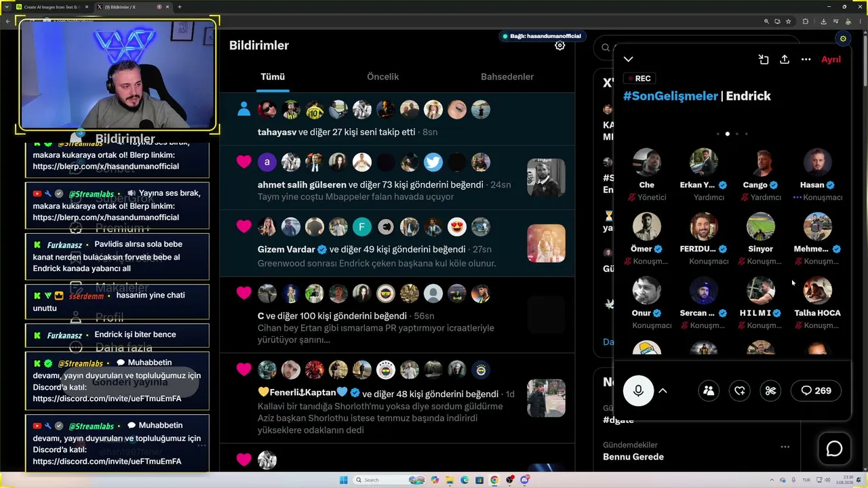This screenshot has height=488, width=868.
Task: Switch to the Bahsedenler notifications tab
Action: [507, 77]
